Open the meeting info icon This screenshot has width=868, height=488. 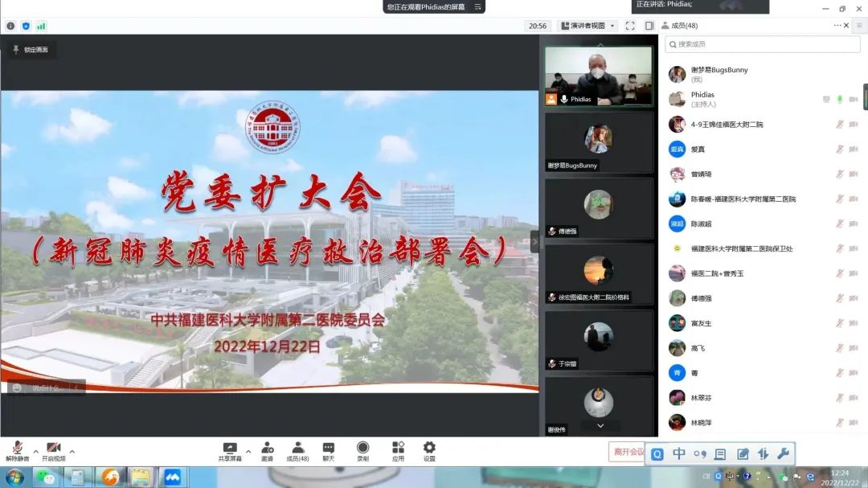point(10,26)
